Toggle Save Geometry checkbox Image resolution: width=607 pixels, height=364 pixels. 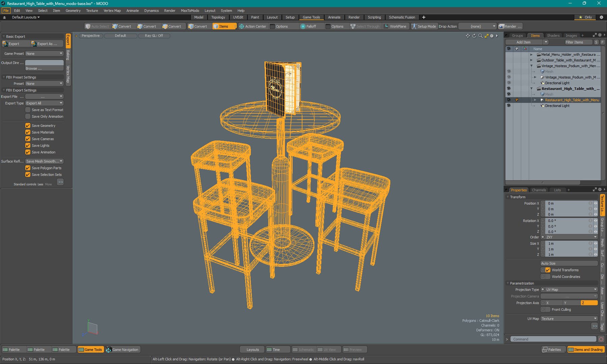point(28,125)
